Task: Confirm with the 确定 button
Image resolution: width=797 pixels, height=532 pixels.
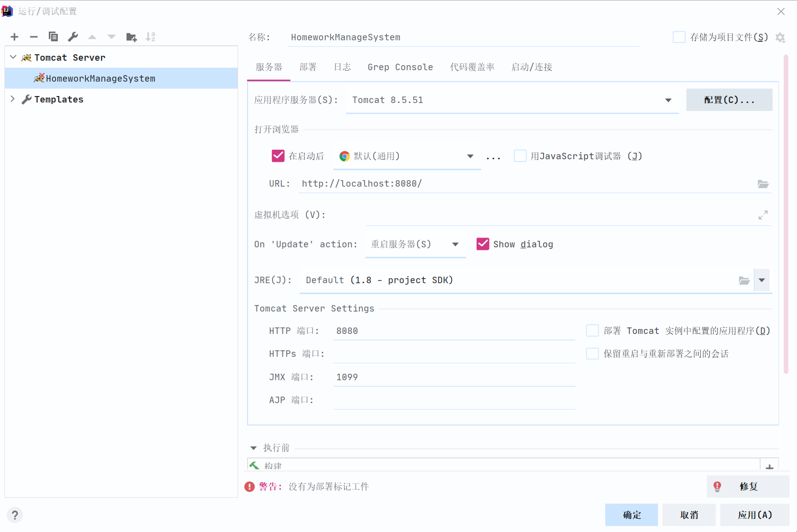Action: click(x=632, y=515)
